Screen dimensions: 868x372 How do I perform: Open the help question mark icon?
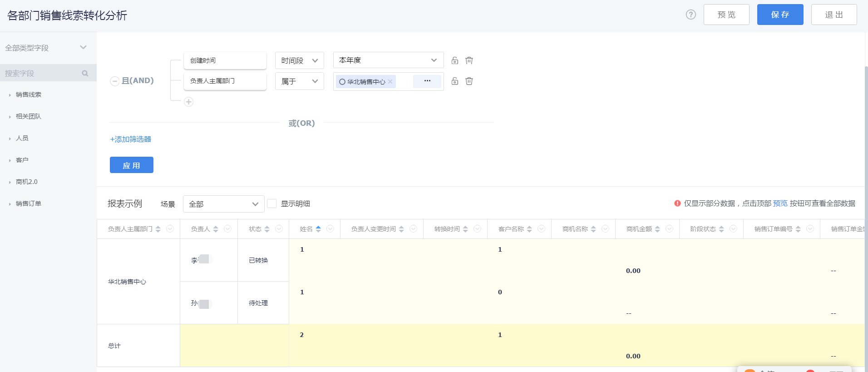point(690,15)
